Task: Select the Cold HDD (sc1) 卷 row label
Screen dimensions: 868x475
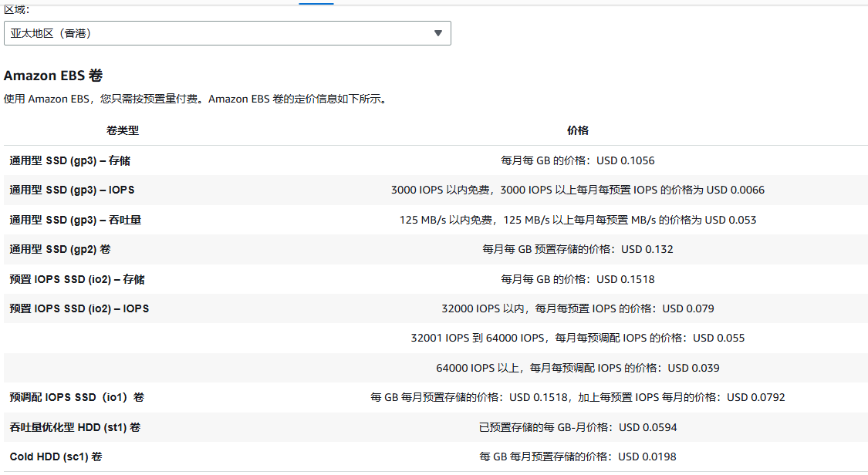Action: [56, 456]
